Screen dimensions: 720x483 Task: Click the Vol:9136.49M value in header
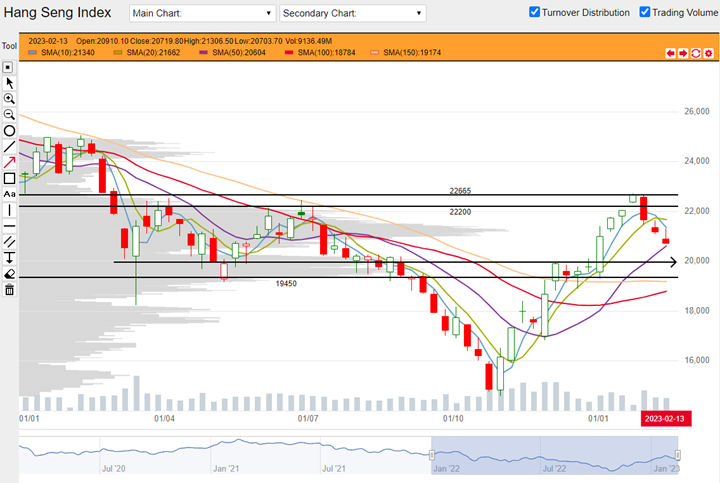pos(309,41)
